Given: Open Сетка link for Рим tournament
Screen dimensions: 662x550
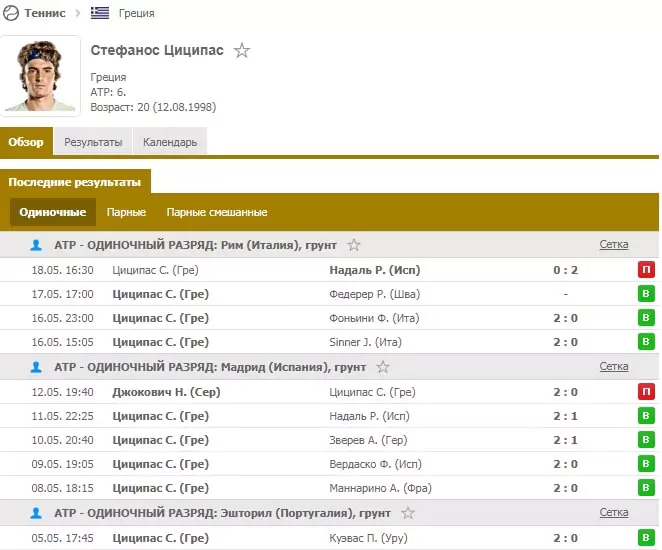Looking at the screenshot, I should (614, 244).
